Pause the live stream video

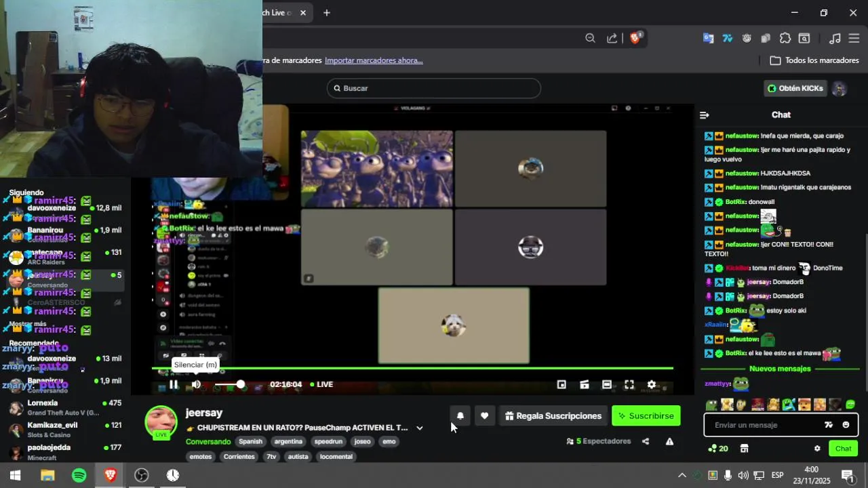(174, 384)
